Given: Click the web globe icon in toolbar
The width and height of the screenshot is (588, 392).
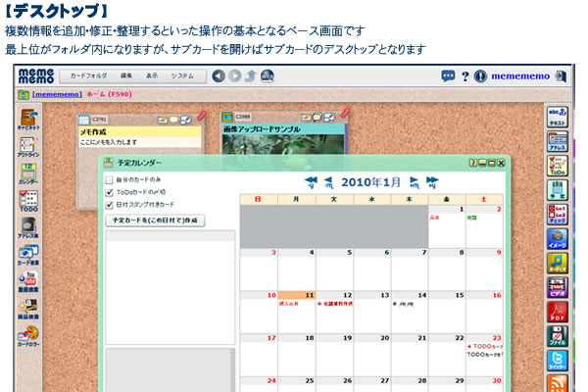Looking at the screenshot, I should tap(267, 75).
